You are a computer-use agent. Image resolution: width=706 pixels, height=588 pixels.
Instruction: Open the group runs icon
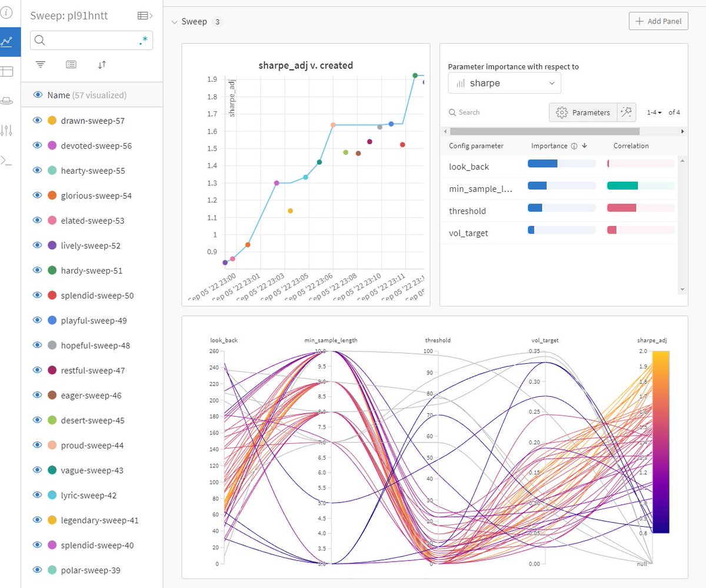tap(71, 64)
